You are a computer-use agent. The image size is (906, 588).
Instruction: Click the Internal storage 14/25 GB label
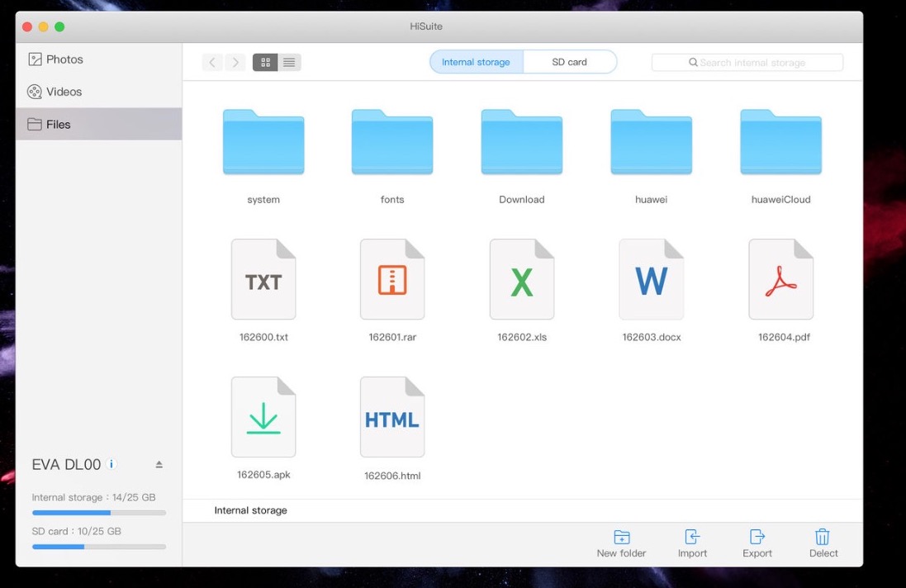pyautogui.click(x=93, y=497)
